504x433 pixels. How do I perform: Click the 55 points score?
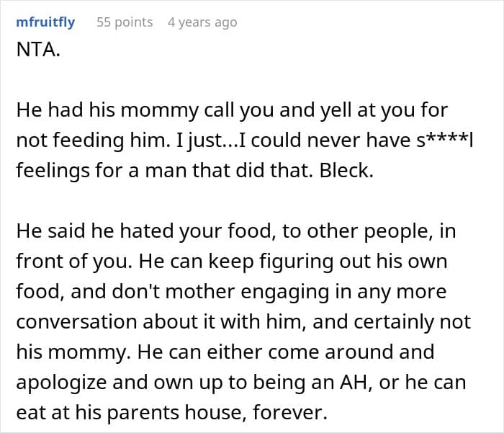(125, 22)
